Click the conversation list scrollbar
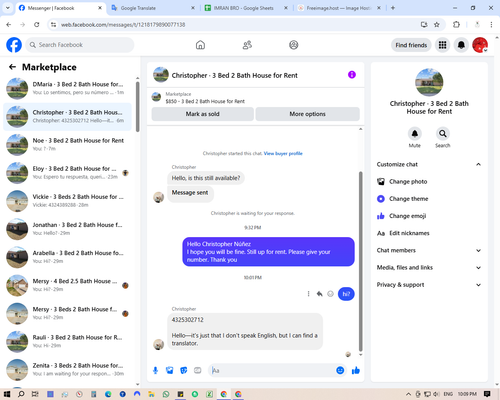 (x=137, y=107)
